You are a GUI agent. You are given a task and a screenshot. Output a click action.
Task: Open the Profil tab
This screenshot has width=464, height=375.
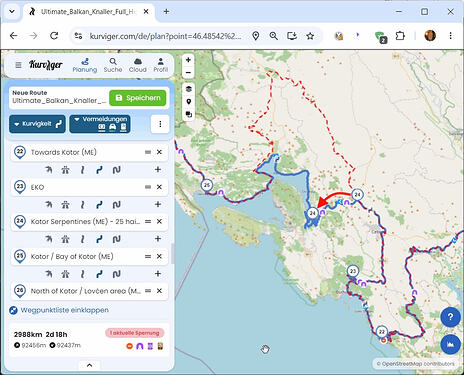point(161,65)
